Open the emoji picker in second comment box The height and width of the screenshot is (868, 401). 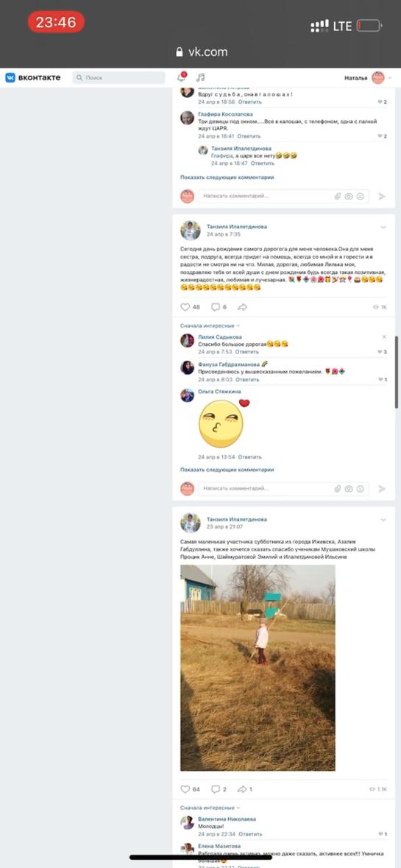pos(360,489)
